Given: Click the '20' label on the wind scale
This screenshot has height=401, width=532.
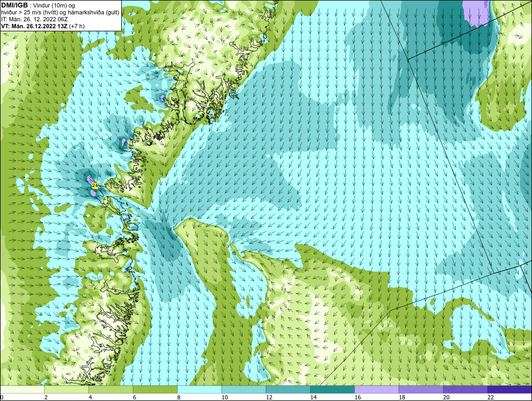Looking at the screenshot, I should click(x=446, y=397).
